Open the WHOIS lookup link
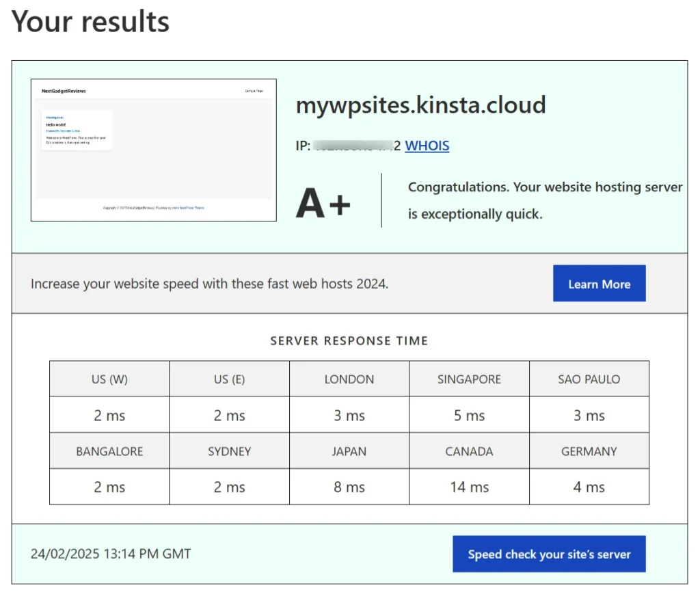 pyautogui.click(x=427, y=146)
